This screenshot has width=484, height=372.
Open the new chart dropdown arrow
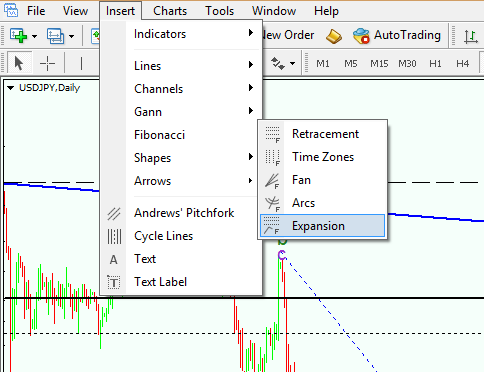[x=34, y=36]
